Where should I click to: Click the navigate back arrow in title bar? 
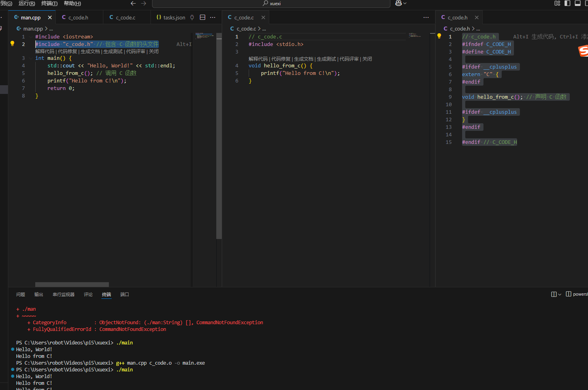coord(133,3)
